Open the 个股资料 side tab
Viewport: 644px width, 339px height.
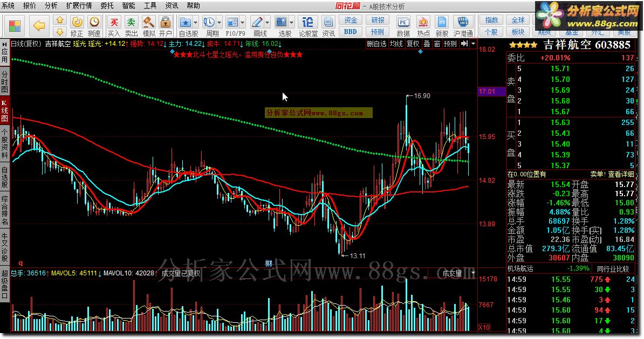(4, 143)
